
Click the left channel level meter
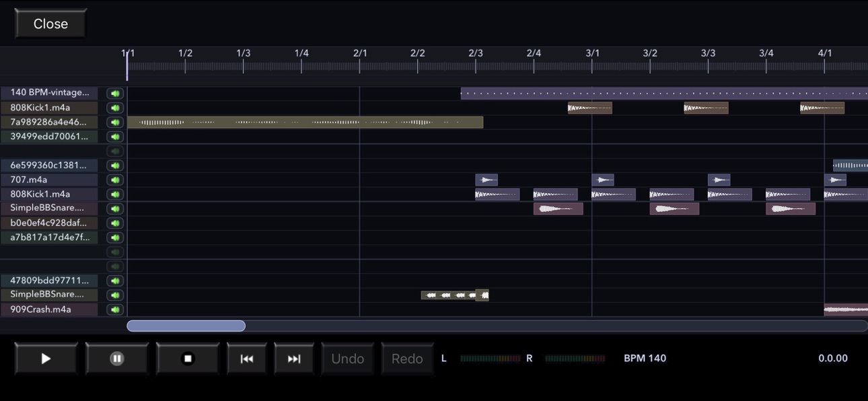[x=491, y=359]
